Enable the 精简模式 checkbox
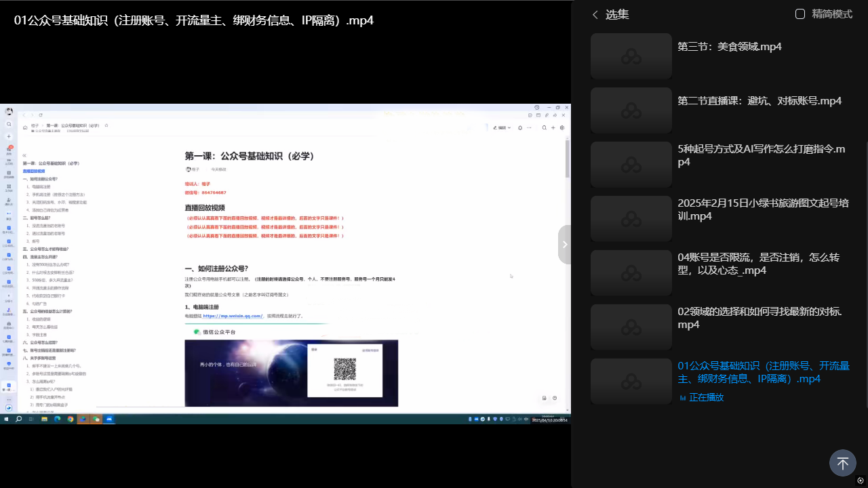868x488 pixels. (x=800, y=14)
